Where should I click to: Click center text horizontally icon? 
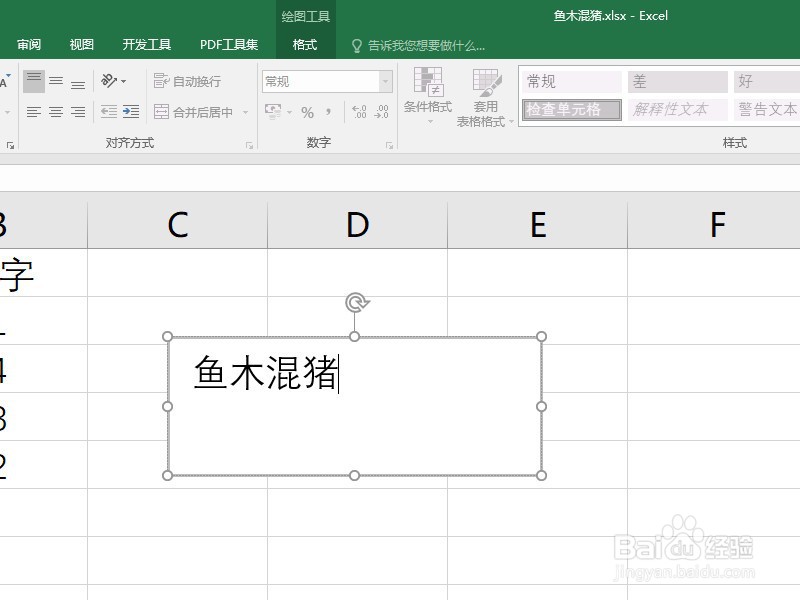56,112
